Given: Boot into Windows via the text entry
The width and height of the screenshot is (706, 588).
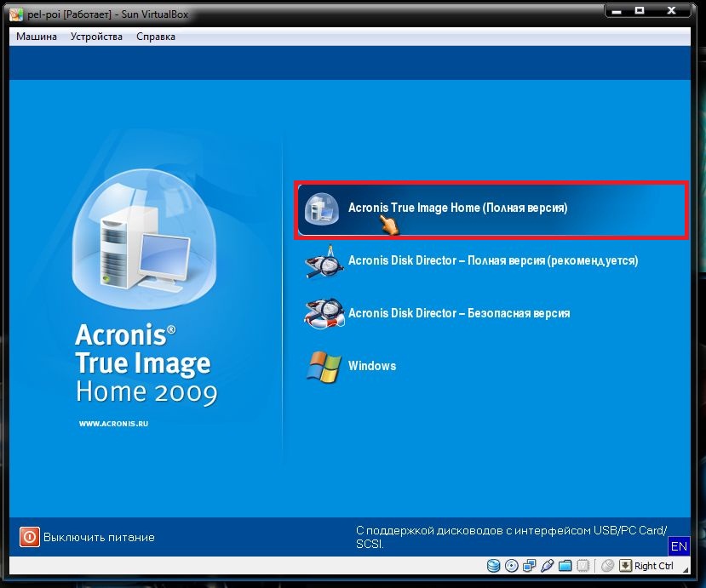Looking at the screenshot, I should tap(372, 366).
